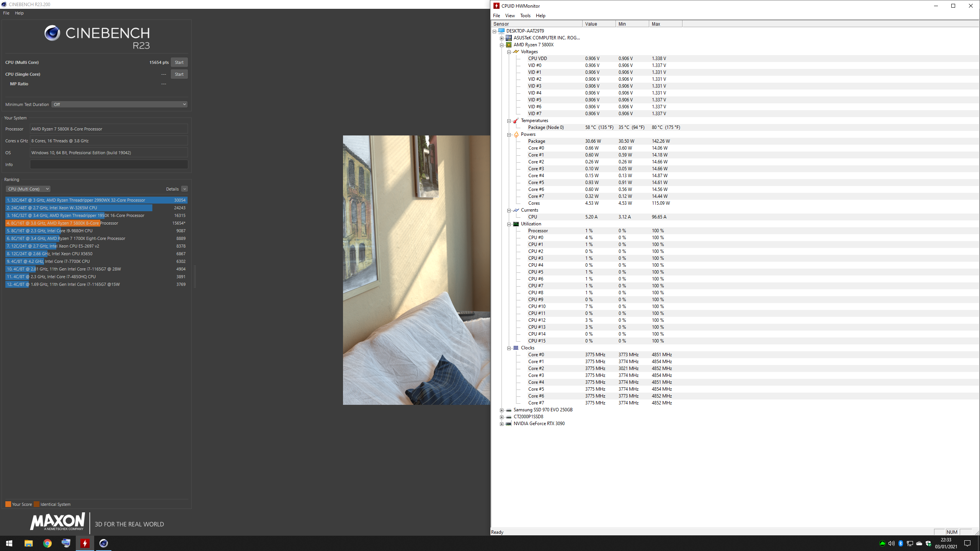Open the CPU (Multi Core) ranking dropdown
980x551 pixels.
click(x=28, y=189)
